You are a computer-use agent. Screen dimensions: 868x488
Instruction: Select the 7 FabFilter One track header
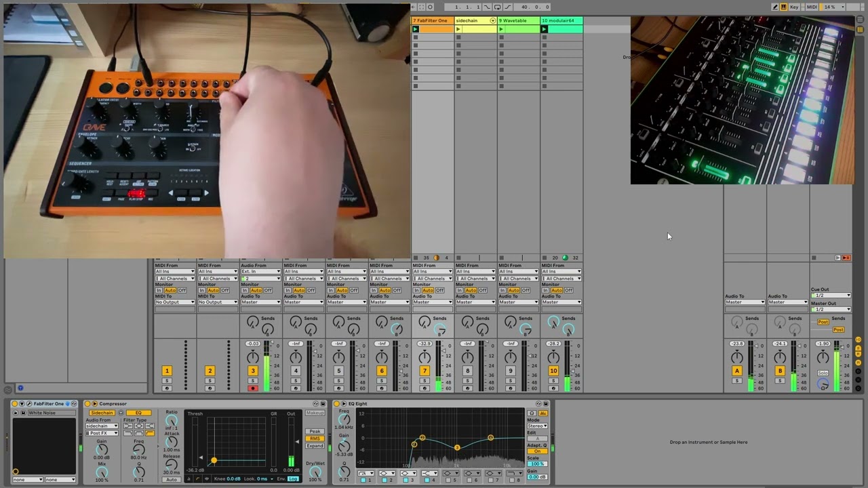click(x=433, y=20)
